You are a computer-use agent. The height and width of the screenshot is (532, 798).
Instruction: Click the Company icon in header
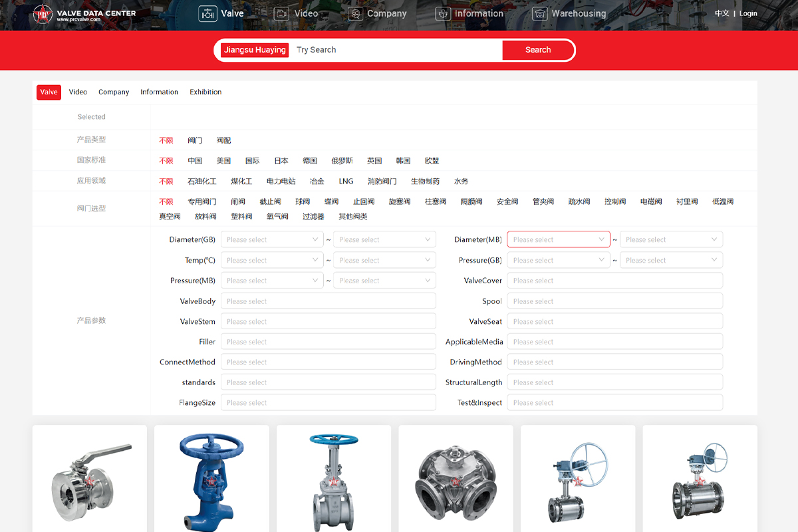point(356,13)
